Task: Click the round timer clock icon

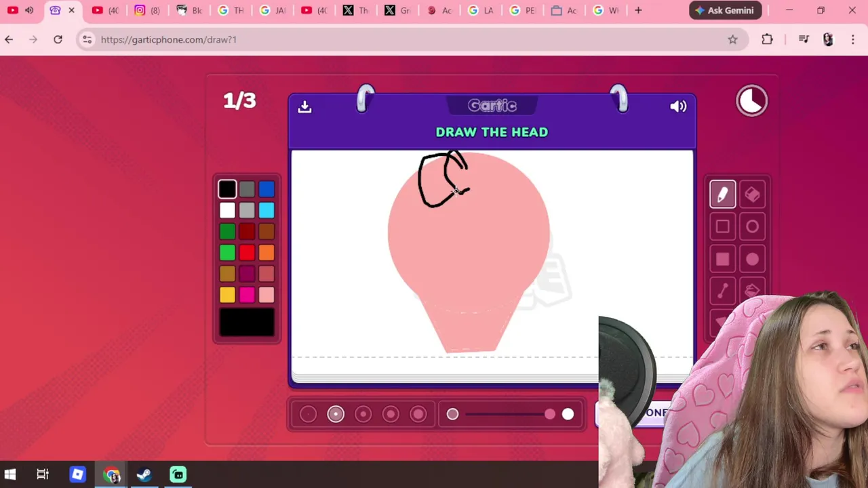Action: pos(752,101)
